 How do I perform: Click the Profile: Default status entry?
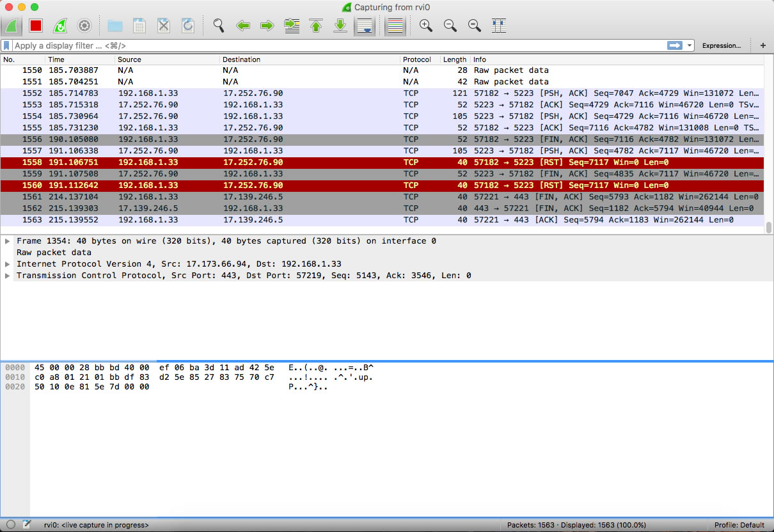739,525
